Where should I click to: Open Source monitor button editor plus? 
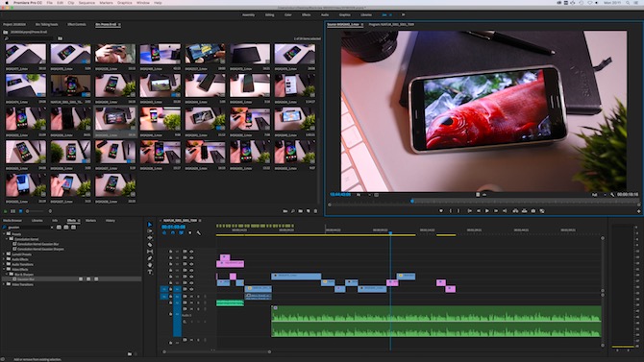click(x=638, y=211)
